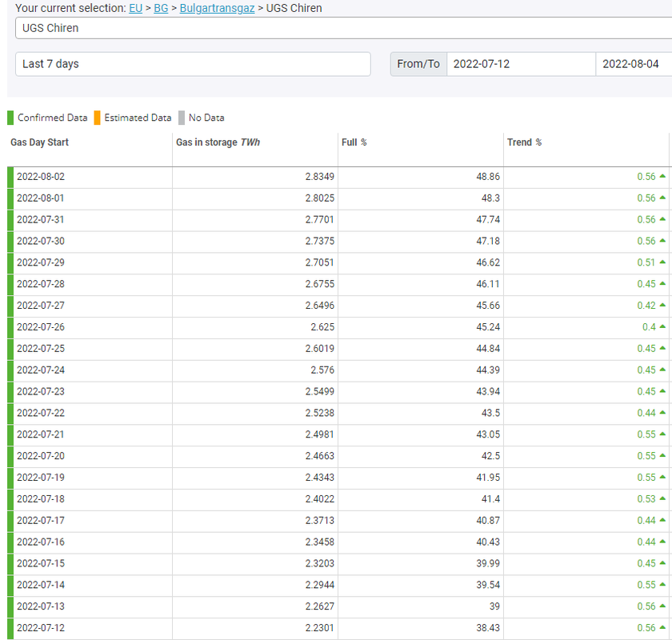Click the up-arrow trend icon for 2022-08-02
Image resolution: width=672 pixels, height=640 pixels.
click(662, 176)
